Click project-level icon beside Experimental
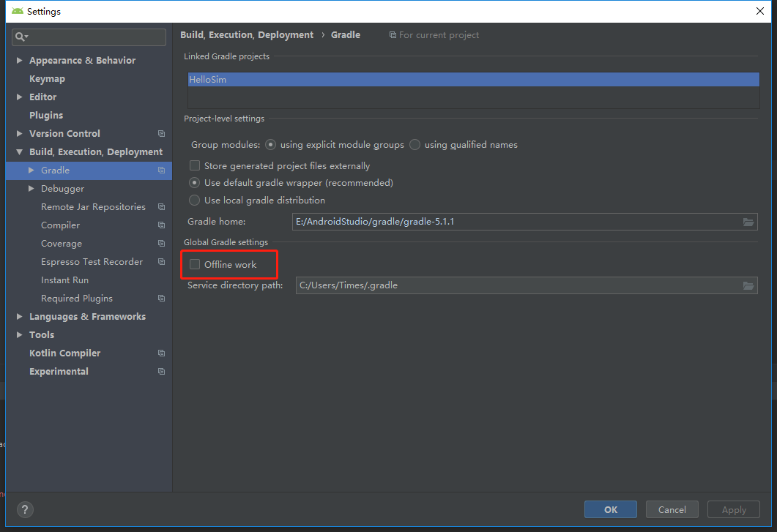777x532 pixels. (x=162, y=372)
